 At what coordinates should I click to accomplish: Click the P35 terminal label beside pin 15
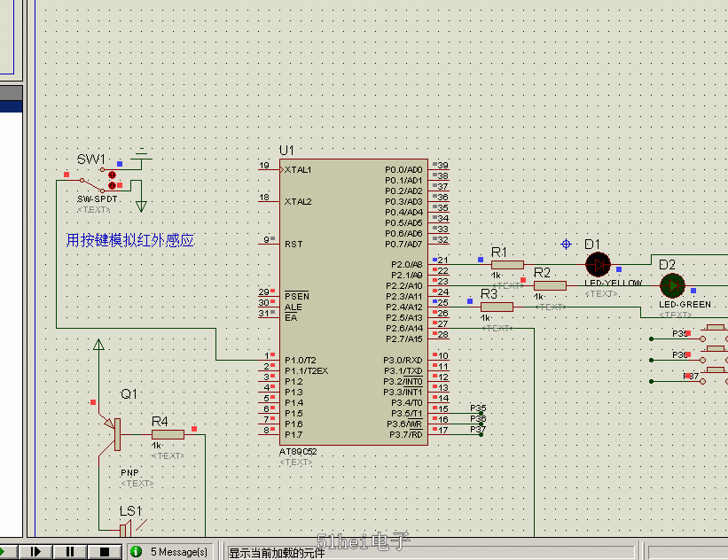click(x=478, y=408)
